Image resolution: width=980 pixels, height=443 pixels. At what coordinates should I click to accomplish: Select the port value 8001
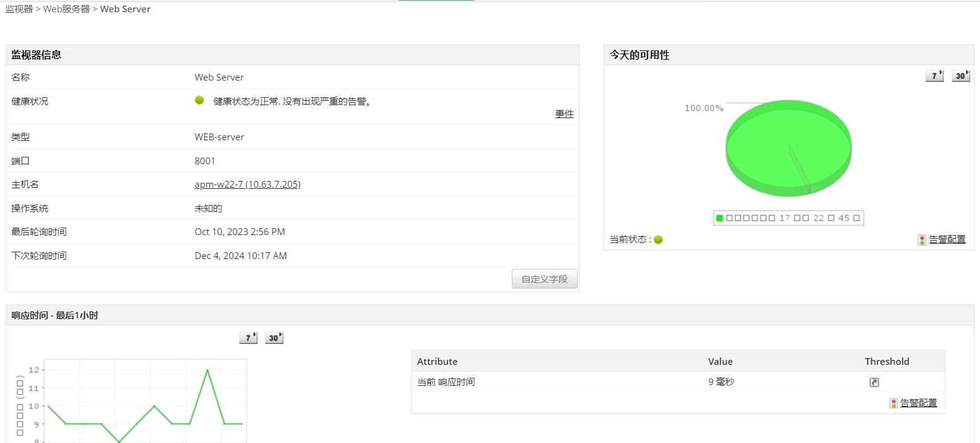pos(205,161)
